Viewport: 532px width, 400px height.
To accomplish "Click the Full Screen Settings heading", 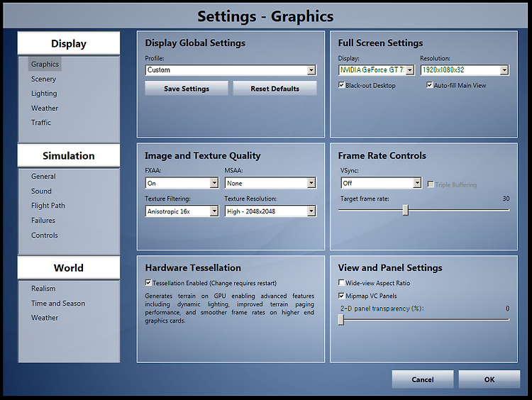I will point(380,43).
